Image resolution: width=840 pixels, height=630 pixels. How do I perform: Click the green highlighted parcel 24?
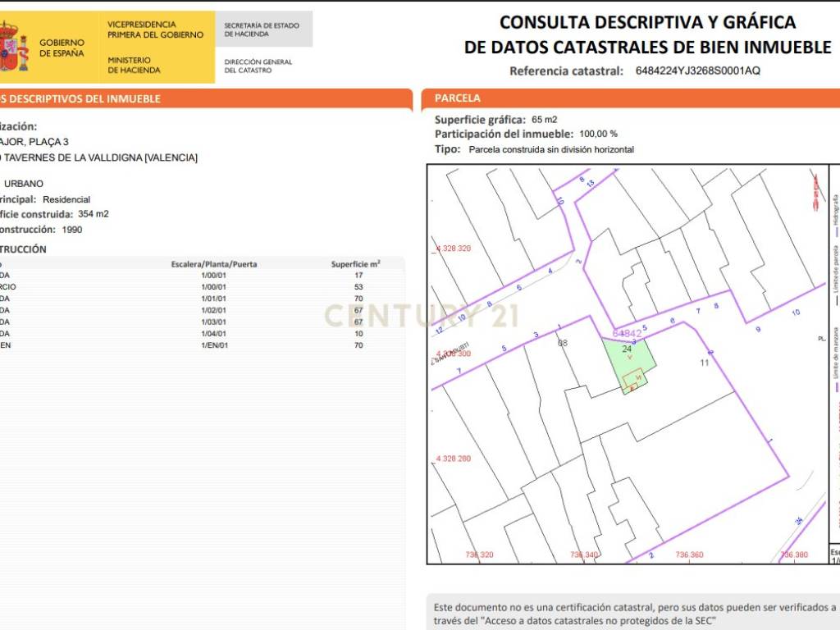(630, 359)
